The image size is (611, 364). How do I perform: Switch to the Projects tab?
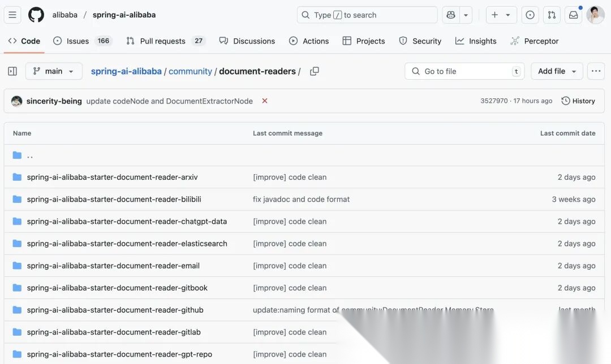(x=364, y=41)
